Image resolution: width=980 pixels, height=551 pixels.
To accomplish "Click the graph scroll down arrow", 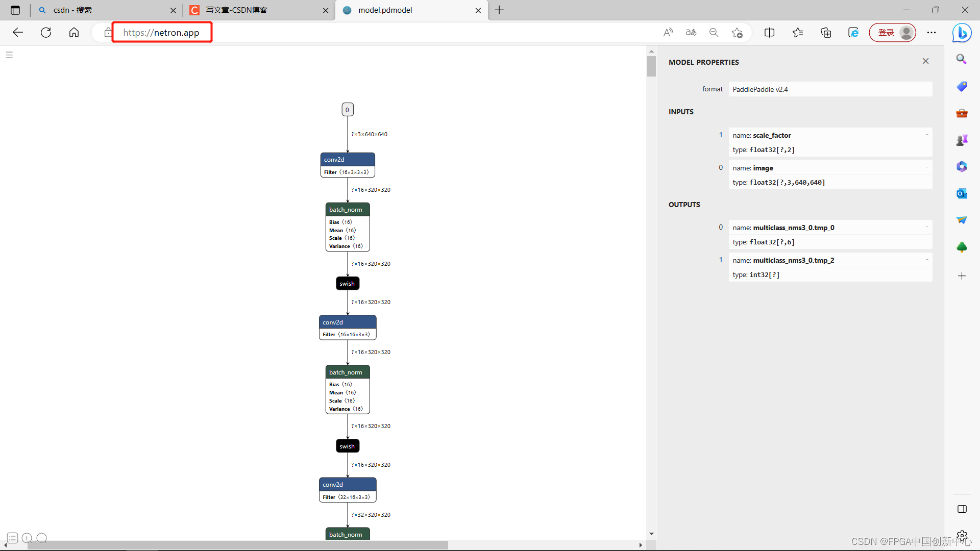I will pyautogui.click(x=651, y=534).
